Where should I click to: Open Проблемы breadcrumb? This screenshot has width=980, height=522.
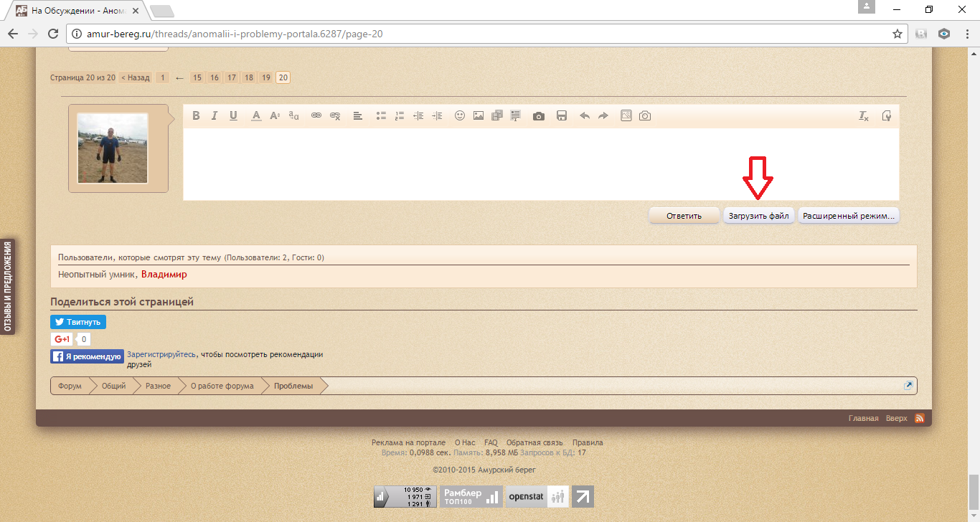coord(293,386)
